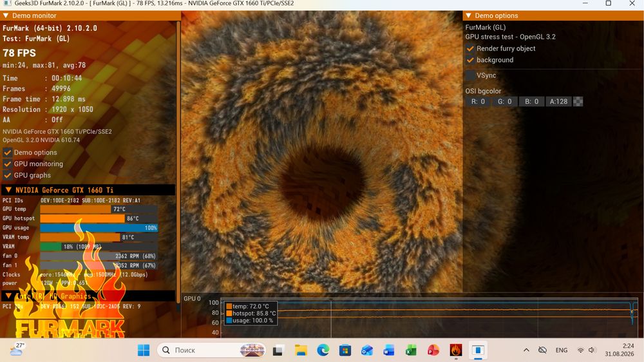Open the clock and date 31.08.2026

619,350
